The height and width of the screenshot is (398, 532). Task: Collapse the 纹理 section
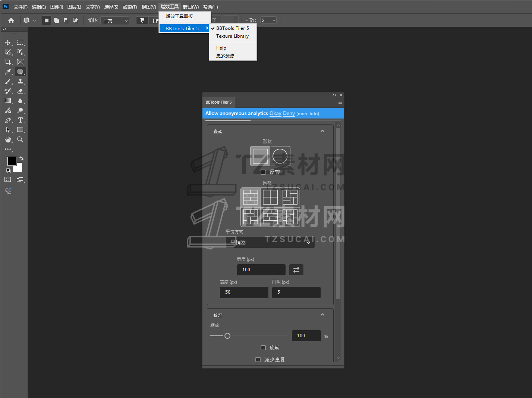[322, 315]
